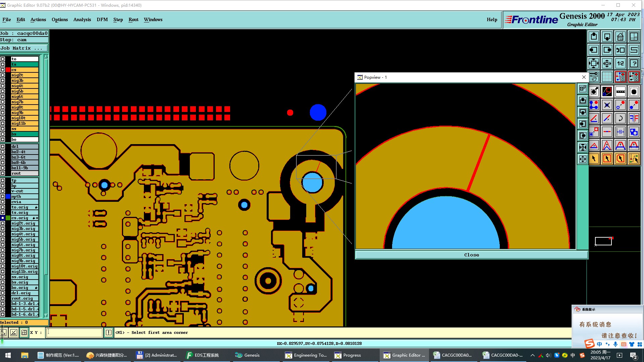The image size is (644, 362).
Task: Select the ruler measurement tool
Action: (x=620, y=92)
